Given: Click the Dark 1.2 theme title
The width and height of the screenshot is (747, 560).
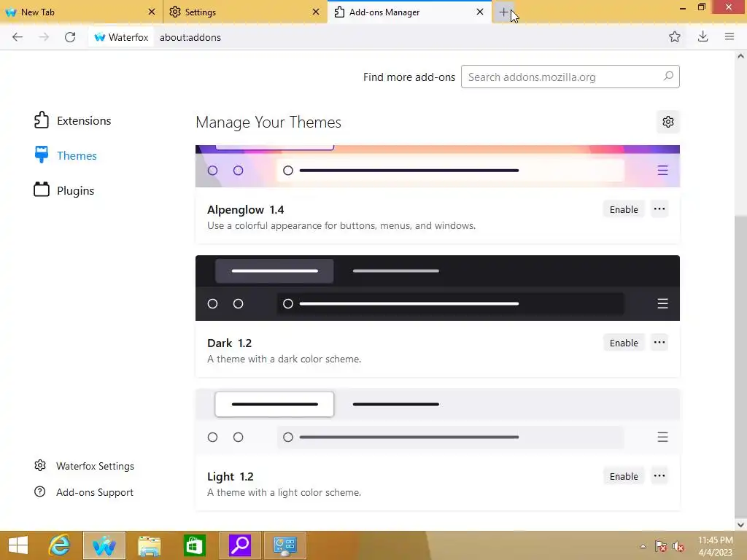Looking at the screenshot, I should [229, 343].
